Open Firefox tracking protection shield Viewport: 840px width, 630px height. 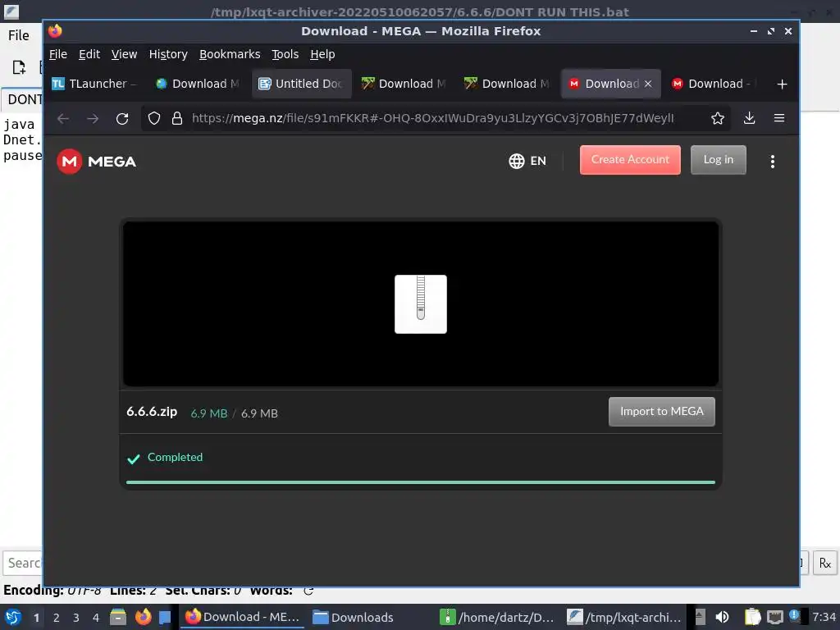(154, 118)
